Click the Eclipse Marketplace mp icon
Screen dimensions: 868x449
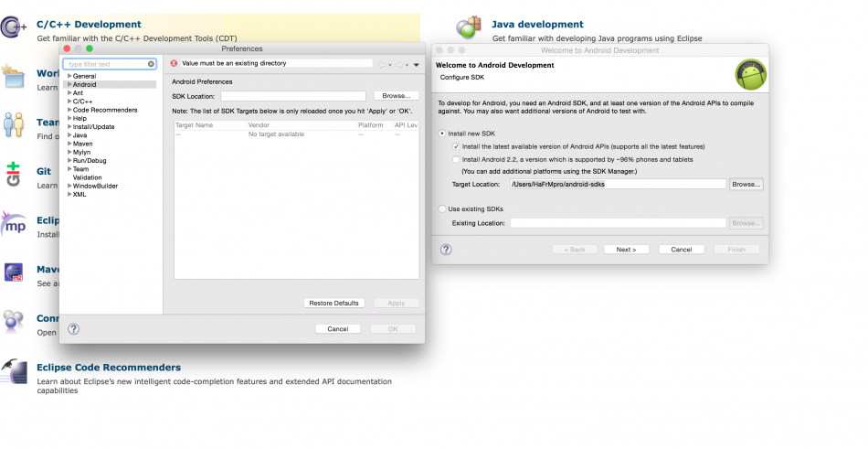[14, 223]
